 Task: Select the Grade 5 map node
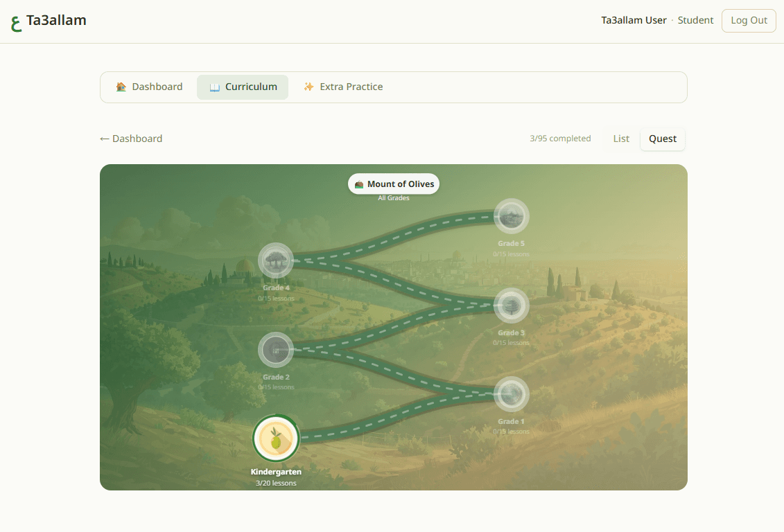click(511, 216)
